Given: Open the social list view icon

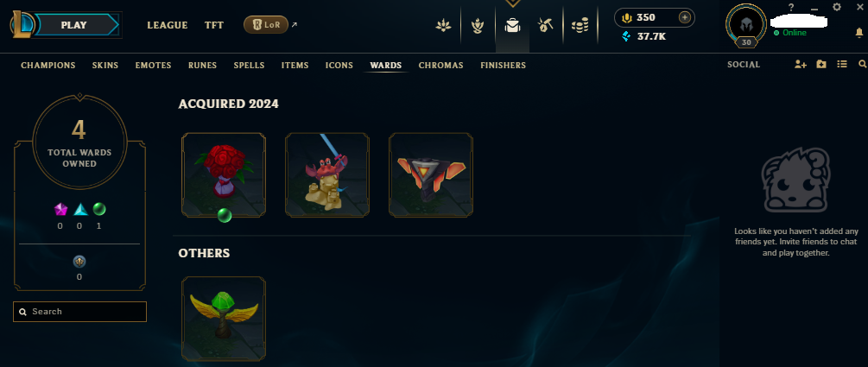Looking at the screenshot, I should point(842,64).
